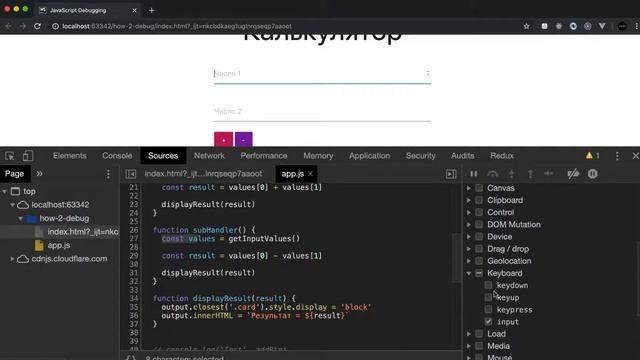This screenshot has height=360, width=640.
Task: Check the Geolocation breakpoint category
Action: [x=479, y=261]
